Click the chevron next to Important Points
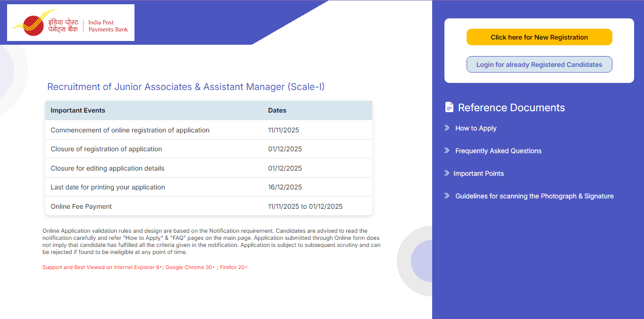The width and height of the screenshot is (644, 319). [x=446, y=173]
